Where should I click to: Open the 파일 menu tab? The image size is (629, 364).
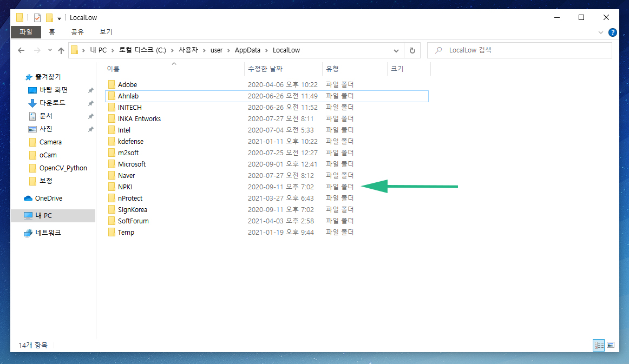pyautogui.click(x=25, y=32)
